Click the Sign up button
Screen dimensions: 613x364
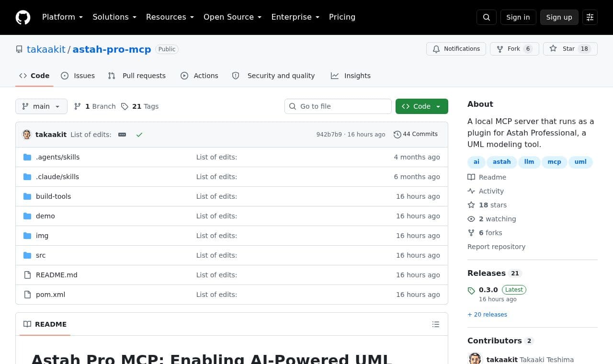coord(559,17)
